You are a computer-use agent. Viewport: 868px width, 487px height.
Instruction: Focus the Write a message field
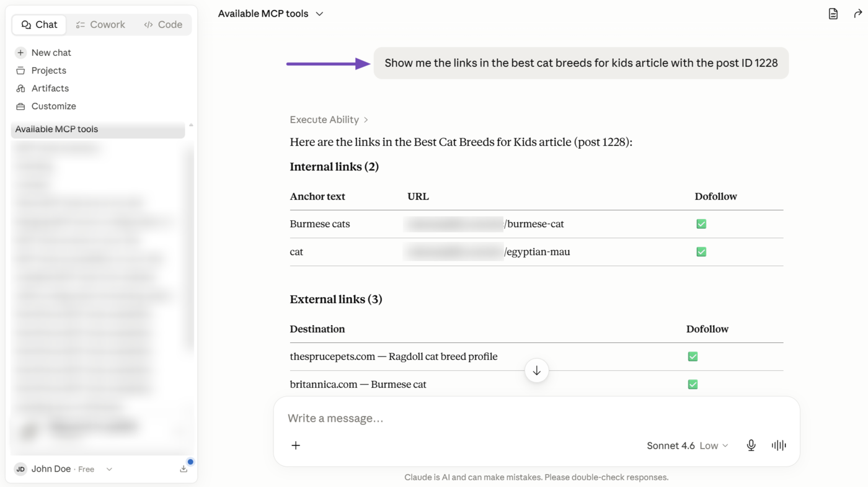pyautogui.click(x=536, y=418)
